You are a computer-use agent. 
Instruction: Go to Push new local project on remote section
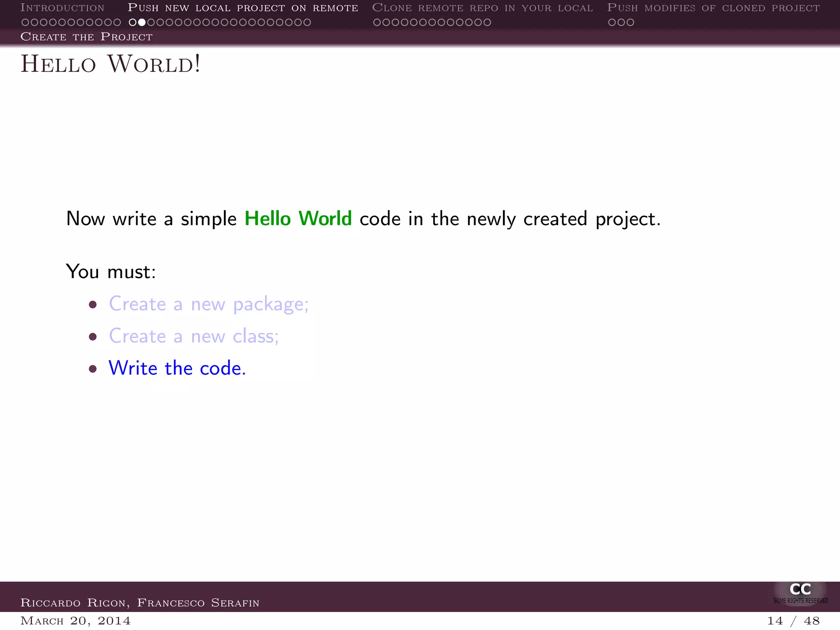click(243, 8)
